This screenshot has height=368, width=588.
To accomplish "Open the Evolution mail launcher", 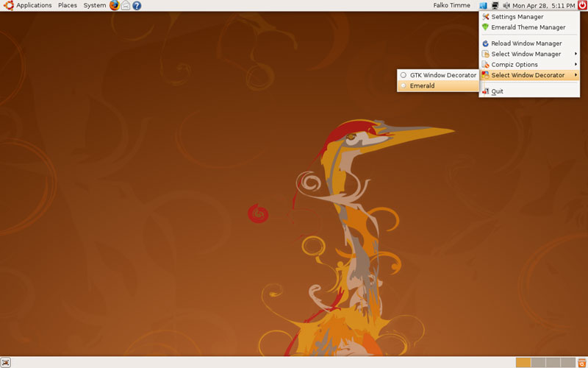I will pyautogui.click(x=126, y=5).
